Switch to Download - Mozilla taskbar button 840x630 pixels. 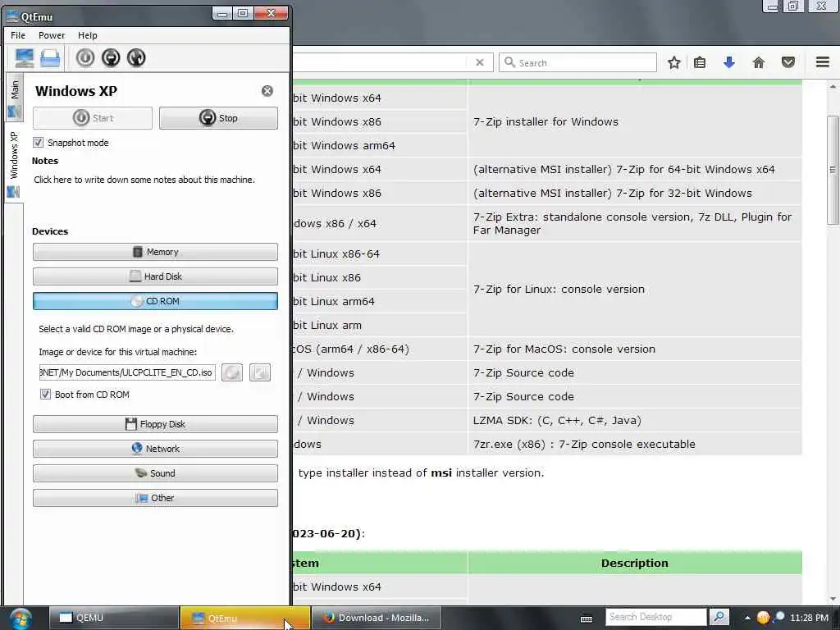tap(377, 618)
